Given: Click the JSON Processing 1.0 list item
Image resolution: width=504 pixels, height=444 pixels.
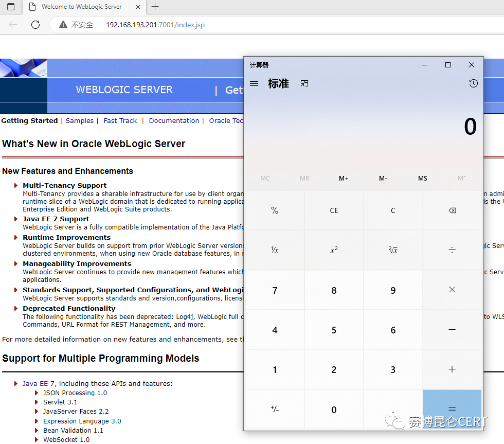Looking at the screenshot, I should point(75,393).
